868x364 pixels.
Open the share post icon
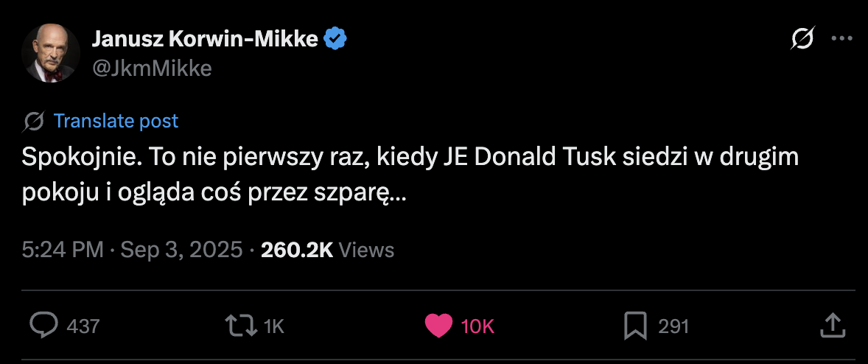(x=831, y=325)
